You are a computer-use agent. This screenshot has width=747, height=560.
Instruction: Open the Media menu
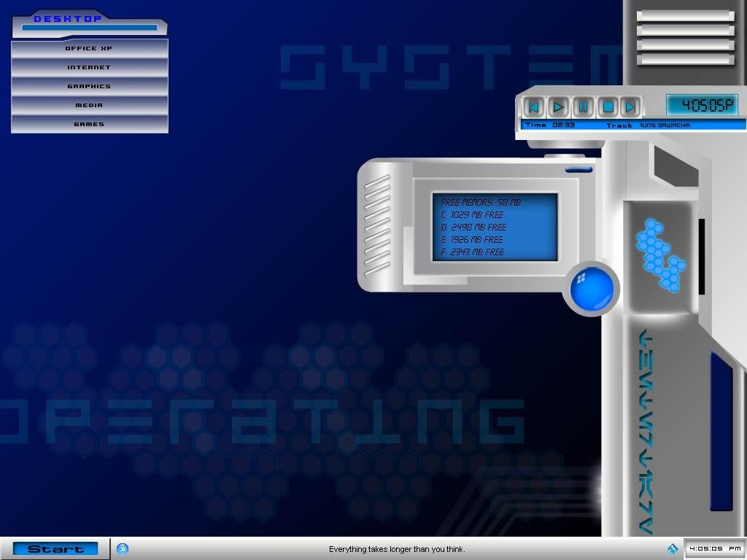(x=90, y=105)
